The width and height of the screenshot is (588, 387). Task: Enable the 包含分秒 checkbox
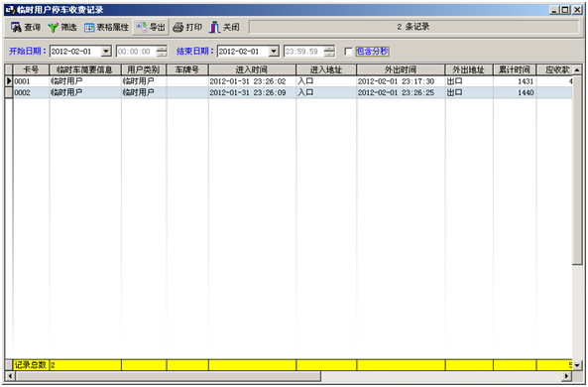[x=348, y=52]
